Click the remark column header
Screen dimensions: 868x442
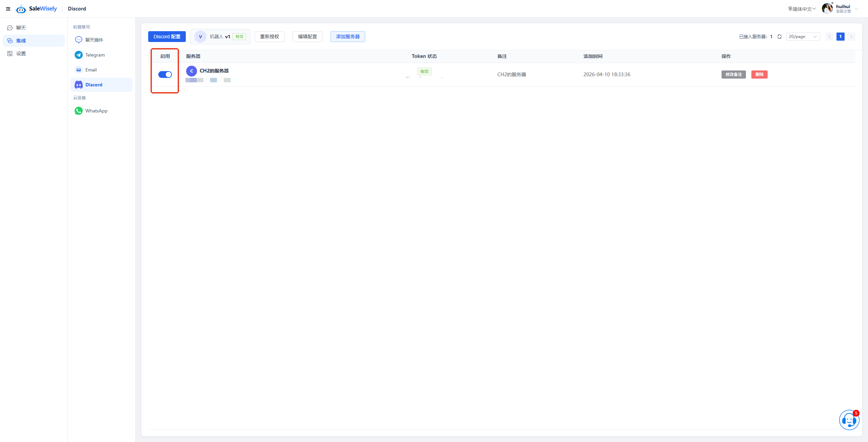tap(502, 56)
